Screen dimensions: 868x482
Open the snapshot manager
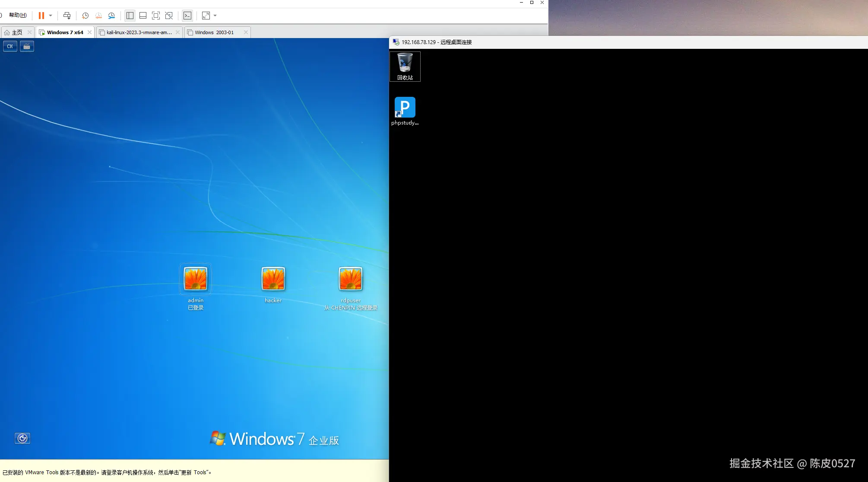click(x=111, y=16)
